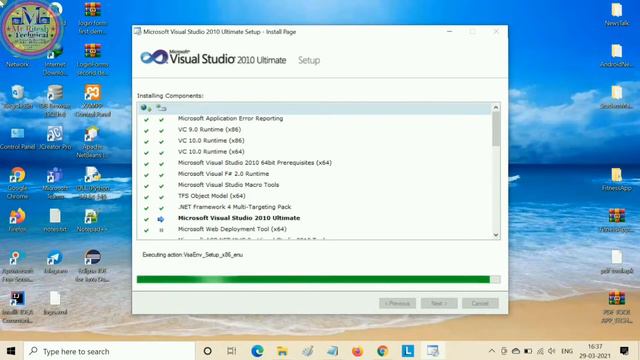Click the components list scrollbar thumb
Screen dimensions: 640x360
pyautogui.click(x=496, y=129)
